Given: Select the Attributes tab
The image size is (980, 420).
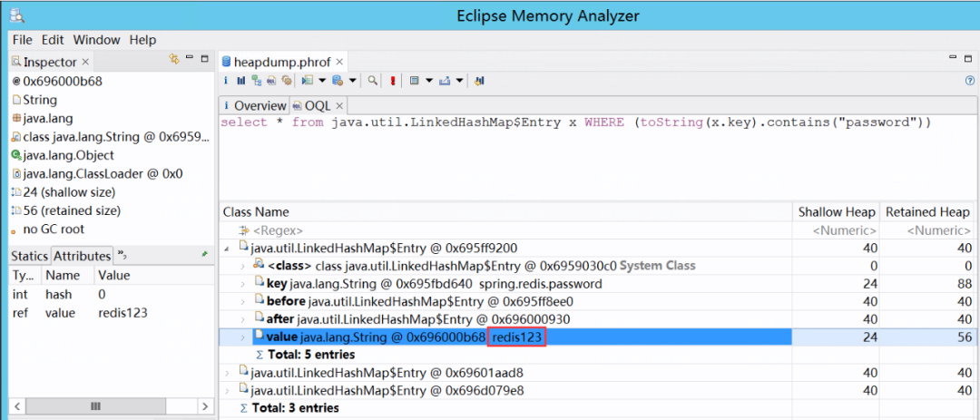Looking at the screenshot, I should (82, 256).
